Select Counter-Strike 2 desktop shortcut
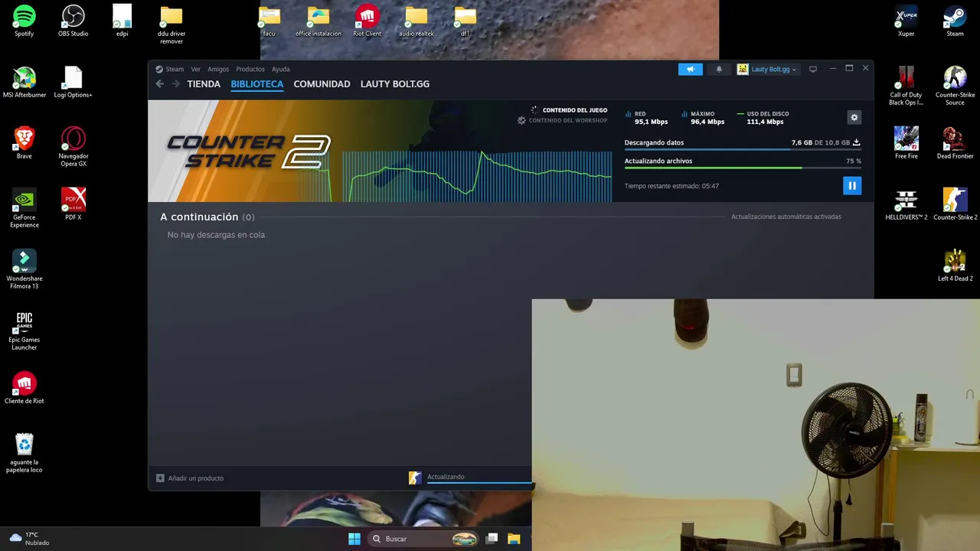Viewport: 980px width, 551px height. [x=955, y=204]
